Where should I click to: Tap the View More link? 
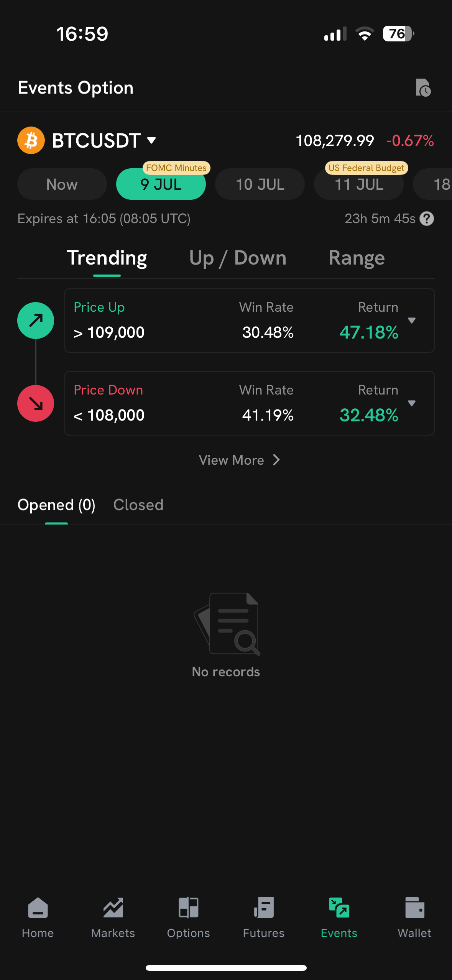click(x=239, y=460)
